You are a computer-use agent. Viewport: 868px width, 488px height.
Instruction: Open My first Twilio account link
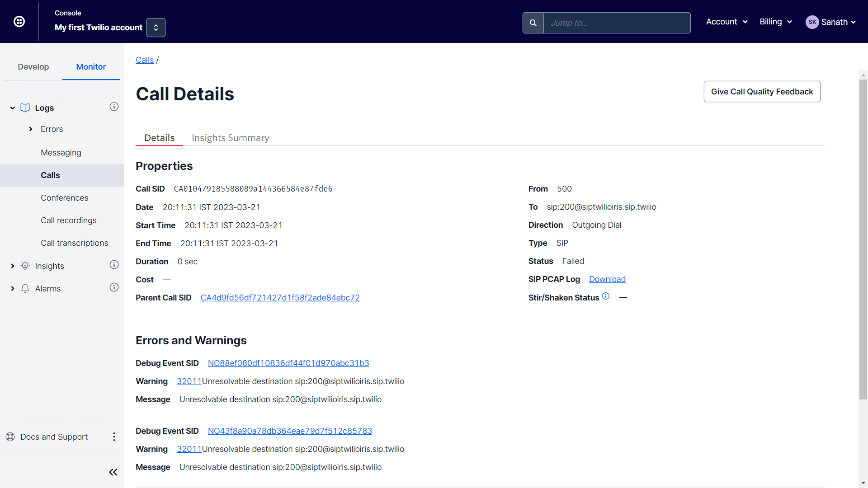(x=99, y=28)
